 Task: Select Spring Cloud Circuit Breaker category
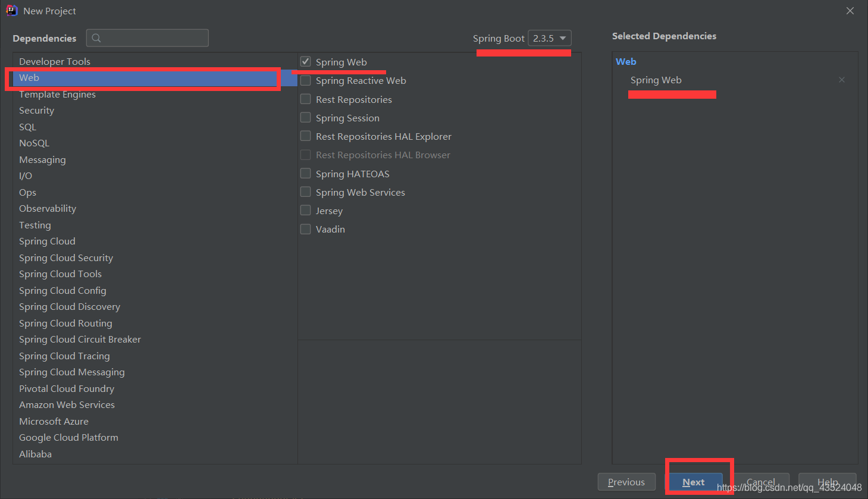[x=155, y=340]
